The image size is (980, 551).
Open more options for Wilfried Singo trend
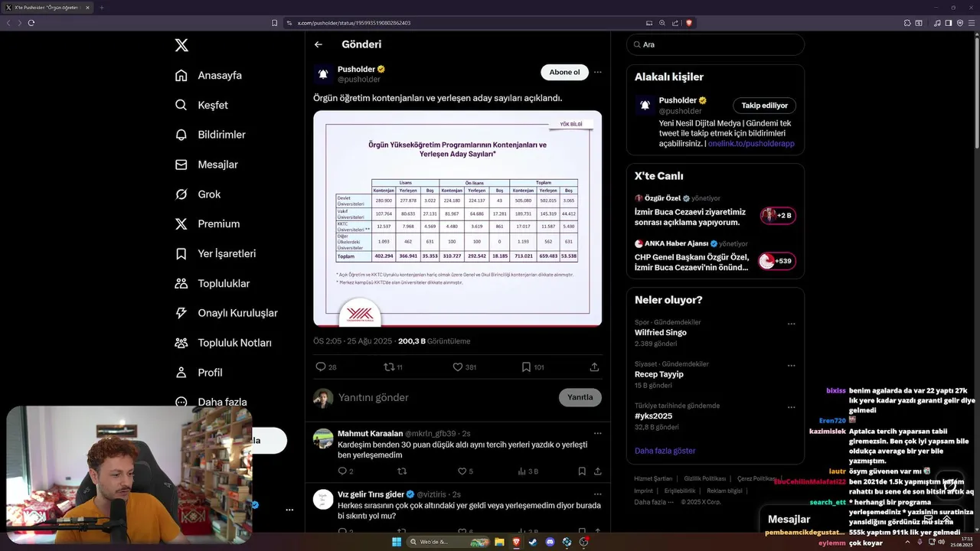coord(792,324)
